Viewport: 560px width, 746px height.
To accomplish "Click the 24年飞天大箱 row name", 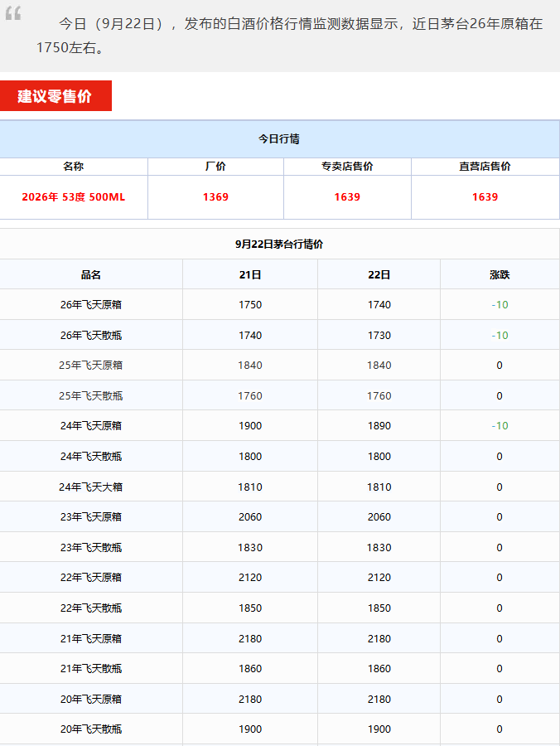I will click(91, 487).
